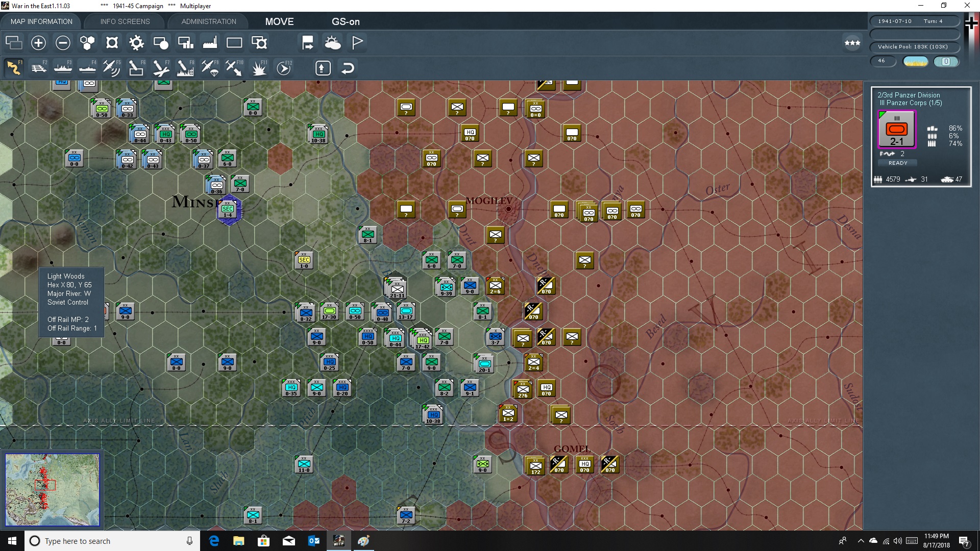Click the minimap overview
Viewport: 980px width, 551px height.
coord(53,490)
